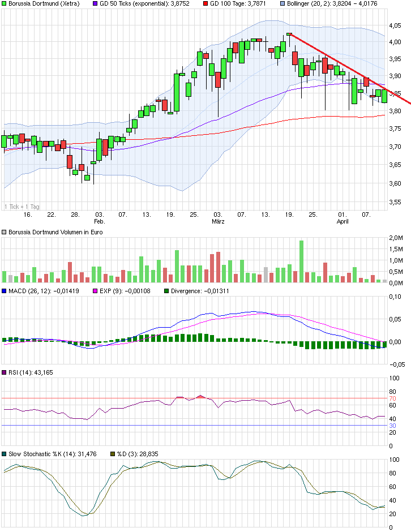The width and height of the screenshot is (411, 532).
Task: Click the magenta EXP (9) legend square
Action: coord(95,291)
